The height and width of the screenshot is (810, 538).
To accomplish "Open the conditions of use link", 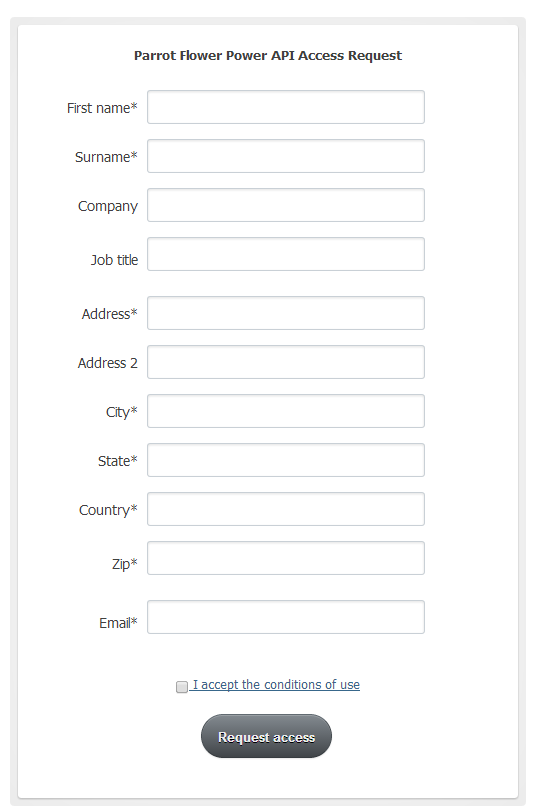I will click(x=276, y=685).
